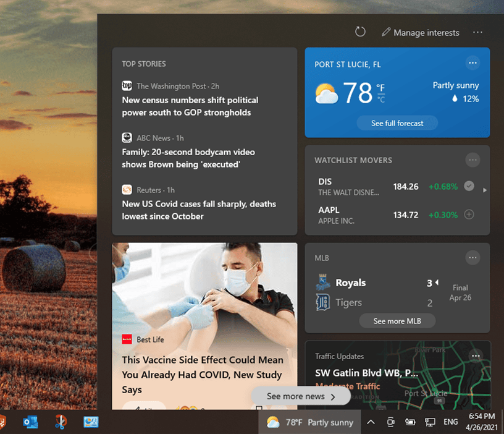Click network tray icon
Image resolution: width=504 pixels, height=434 pixels.
pos(430,422)
